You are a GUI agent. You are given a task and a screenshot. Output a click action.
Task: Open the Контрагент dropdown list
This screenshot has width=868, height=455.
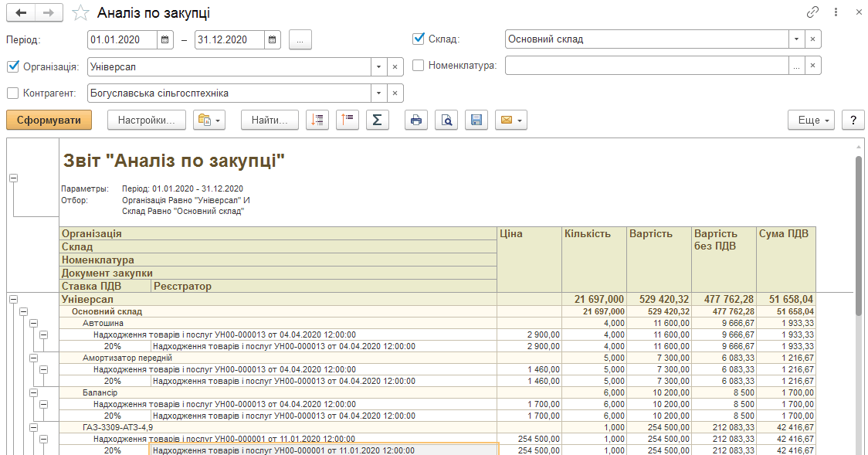378,93
